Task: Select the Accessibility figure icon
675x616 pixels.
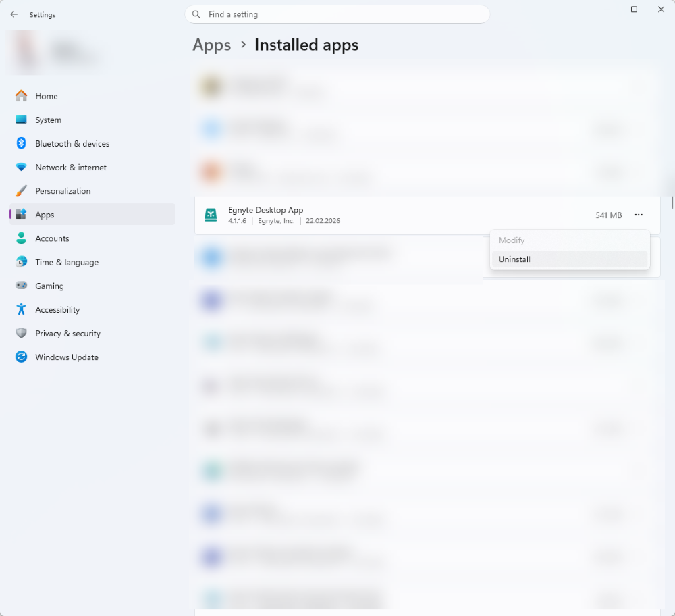Action: 21,309
